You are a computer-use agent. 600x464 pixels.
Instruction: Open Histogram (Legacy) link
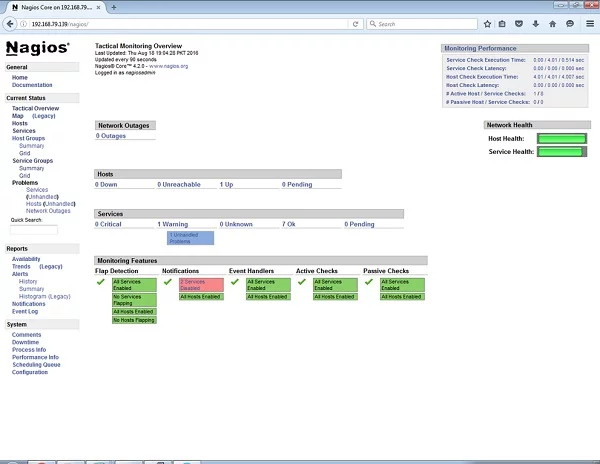(x=45, y=296)
